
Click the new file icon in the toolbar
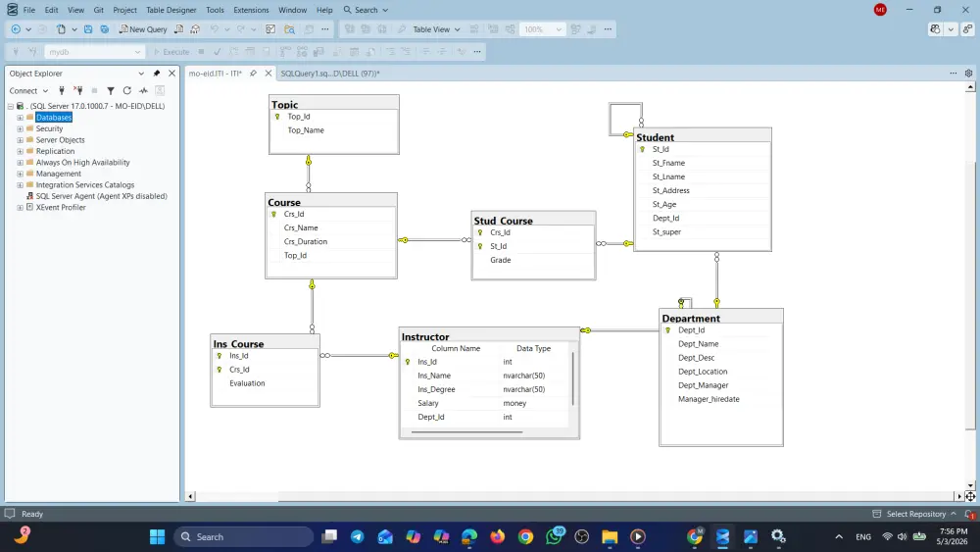pos(61,29)
